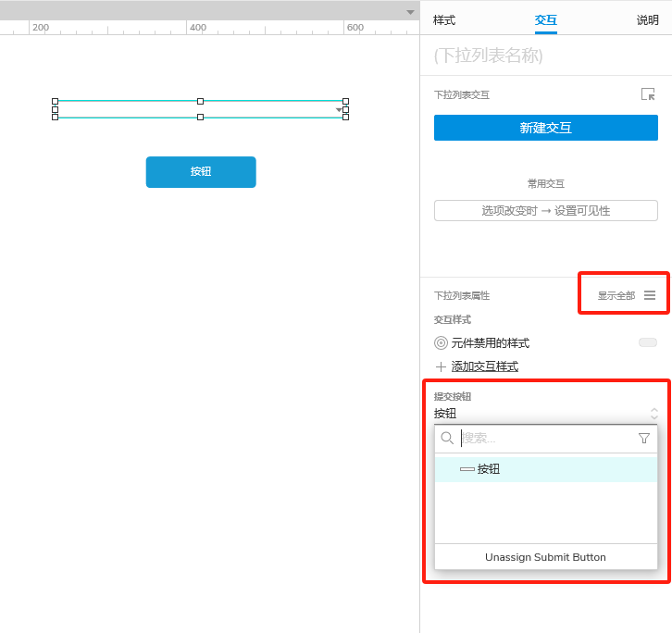Viewport: 672px width, 633px height.
Task: Open the filter funnel icon
Action: [643, 438]
